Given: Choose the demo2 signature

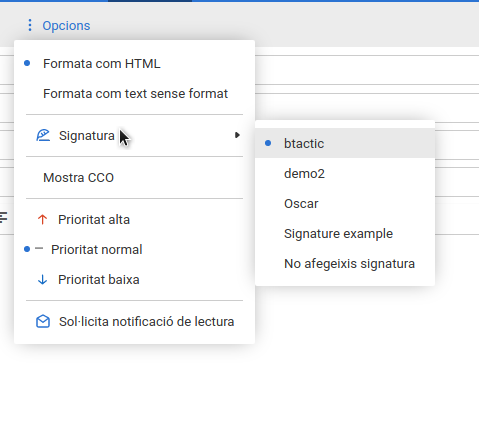Looking at the screenshot, I should [345, 173].
